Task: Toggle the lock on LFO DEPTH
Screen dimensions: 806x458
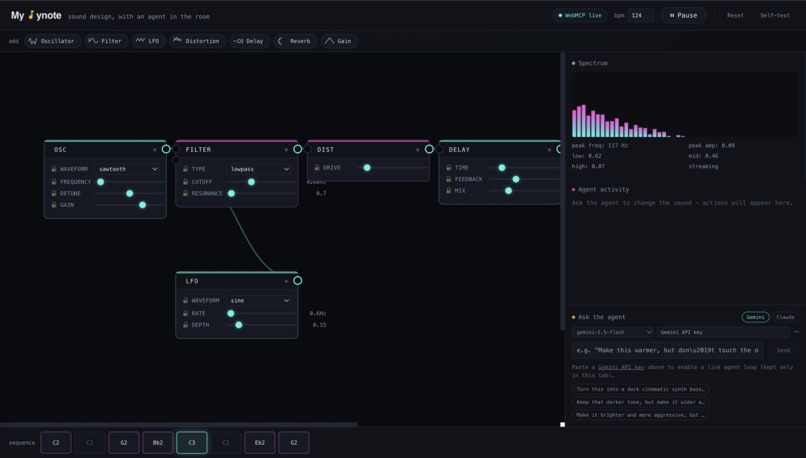Action: coord(186,325)
